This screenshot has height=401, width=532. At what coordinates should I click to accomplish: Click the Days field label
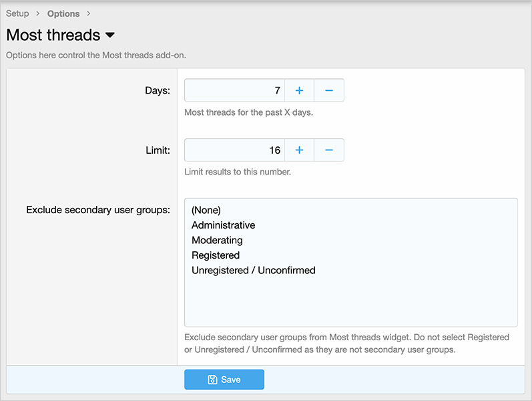tap(157, 90)
